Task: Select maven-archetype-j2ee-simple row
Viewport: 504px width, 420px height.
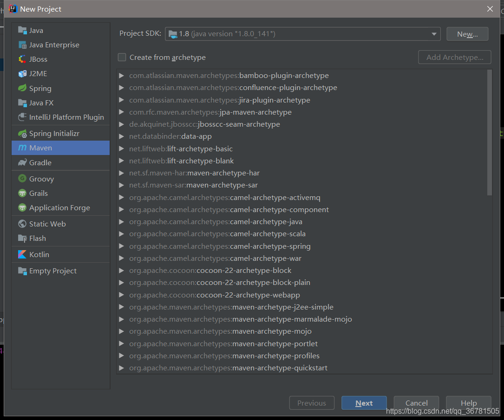Action: (304, 307)
